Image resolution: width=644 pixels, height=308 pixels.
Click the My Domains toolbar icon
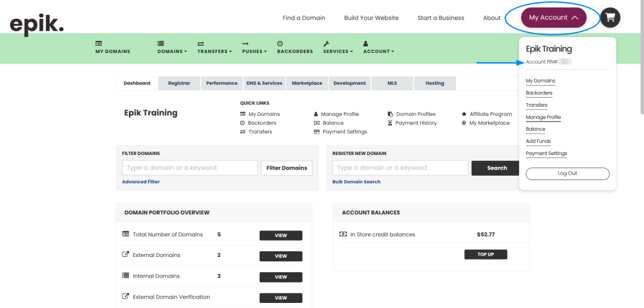point(99,43)
